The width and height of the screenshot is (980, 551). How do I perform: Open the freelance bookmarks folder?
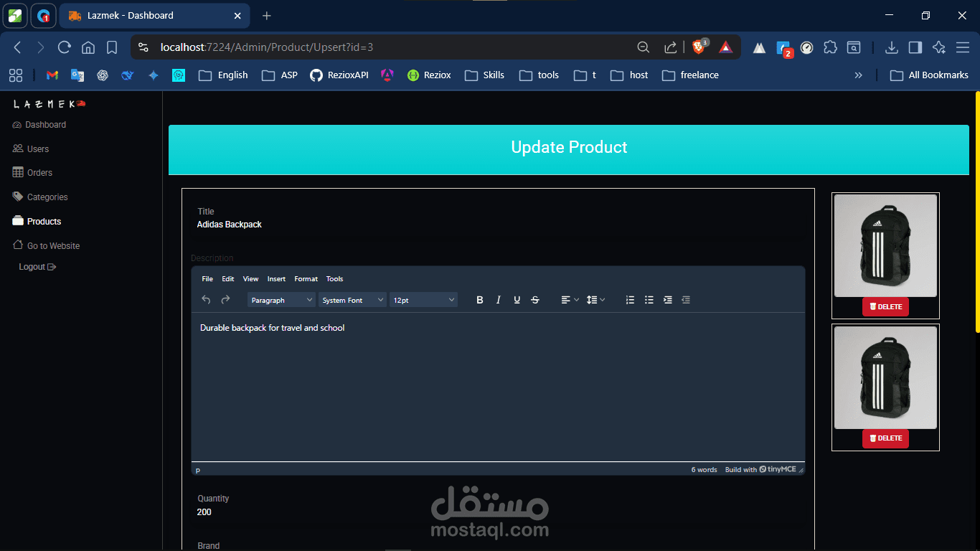[690, 75]
